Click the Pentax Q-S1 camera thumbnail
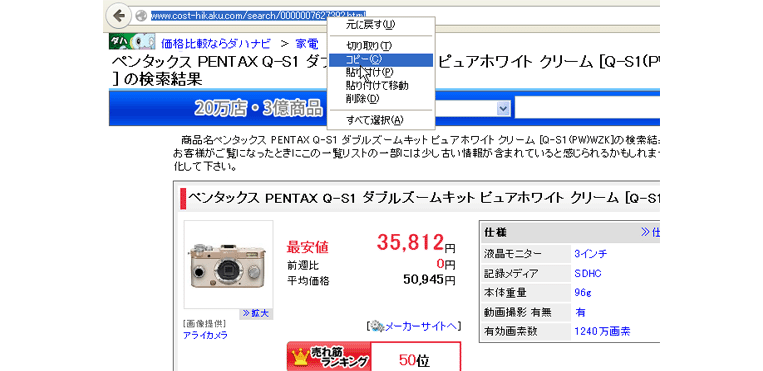Viewport: 763px width, 371px height. click(228, 265)
